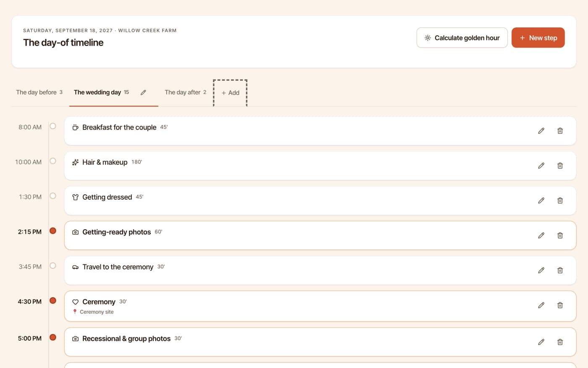Click The day-of timeline heading
This screenshot has width=588, height=368.
tap(63, 42)
